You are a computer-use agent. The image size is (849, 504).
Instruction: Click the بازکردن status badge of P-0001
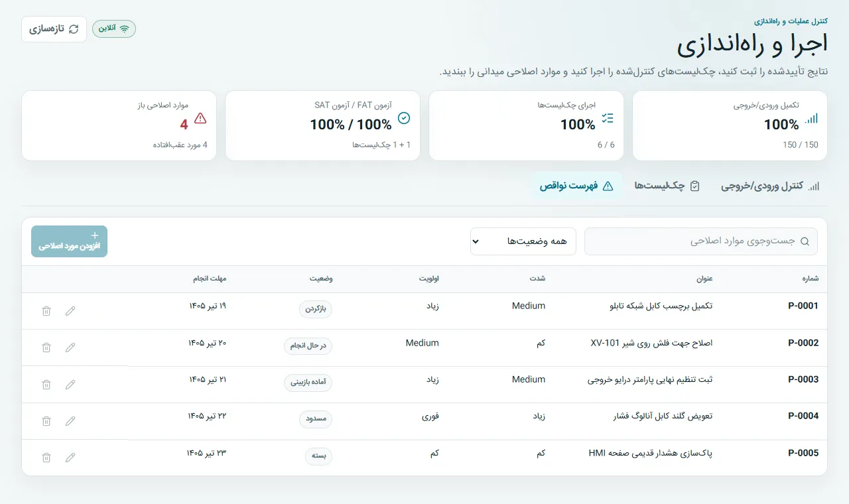(x=316, y=309)
